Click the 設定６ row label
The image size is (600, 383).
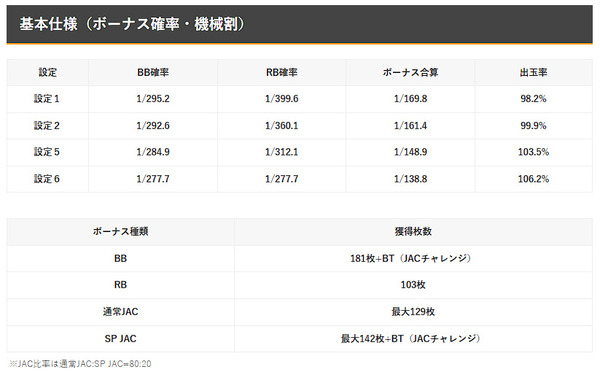pyautogui.click(x=47, y=179)
